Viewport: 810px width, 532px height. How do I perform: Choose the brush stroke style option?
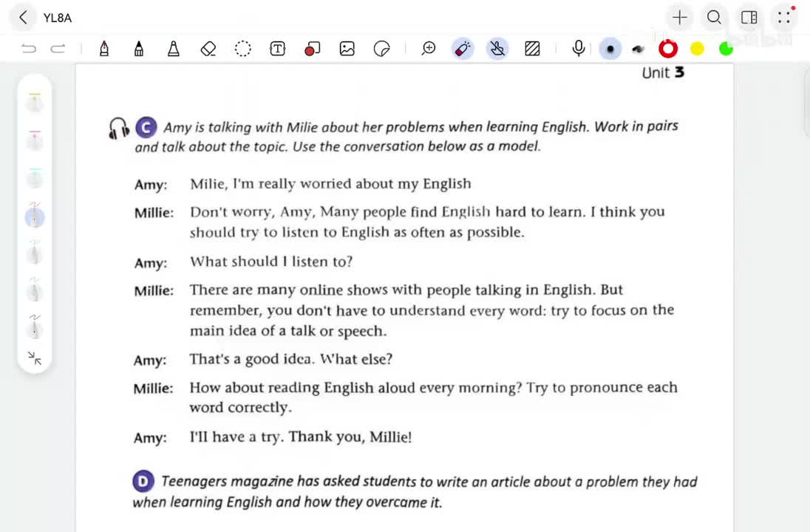pyautogui.click(x=638, y=49)
